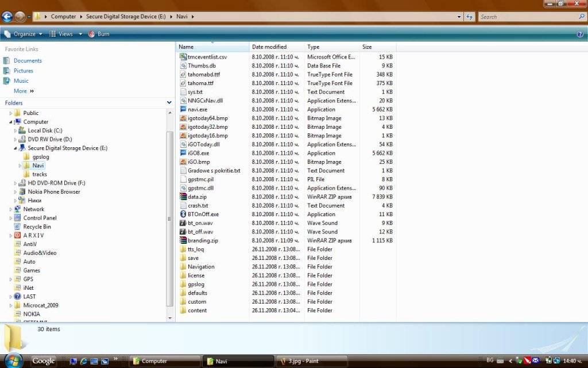Open the Views dropdown arrow
The image size is (588, 368).
coord(80,34)
